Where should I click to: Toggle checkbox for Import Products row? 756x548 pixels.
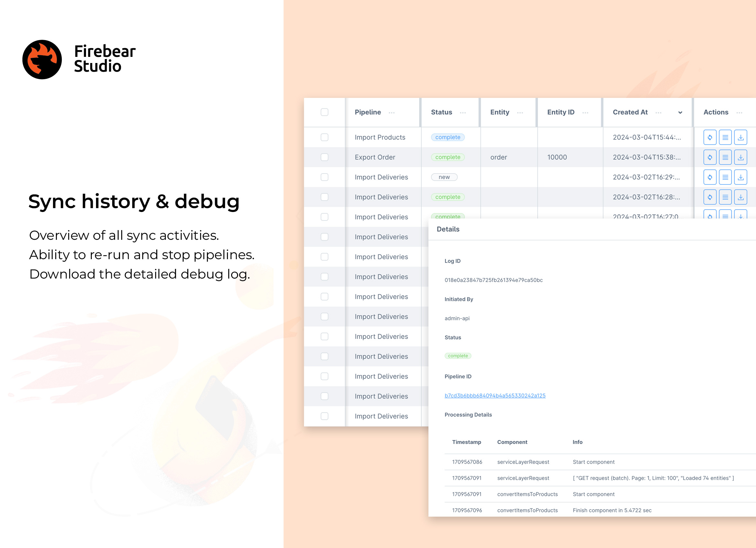click(x=326, y=137)
